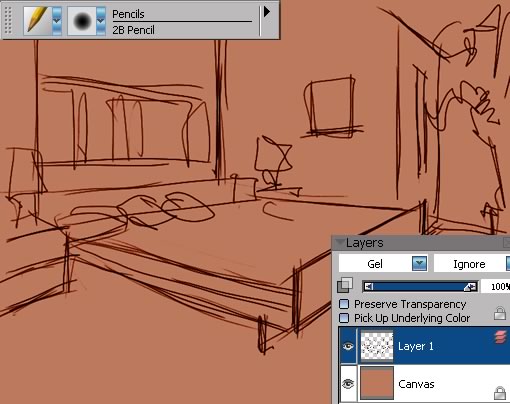Open the brush category dropdown arrow
Screen dimensions: 510x404
(x=57, y=21)
